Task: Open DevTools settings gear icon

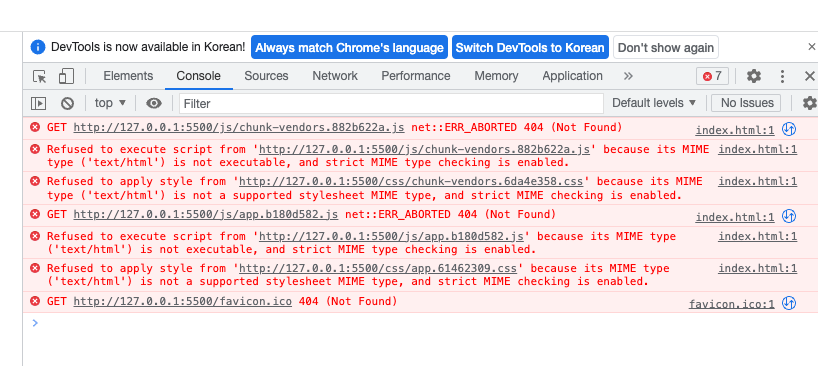Action: coord(753,76)
